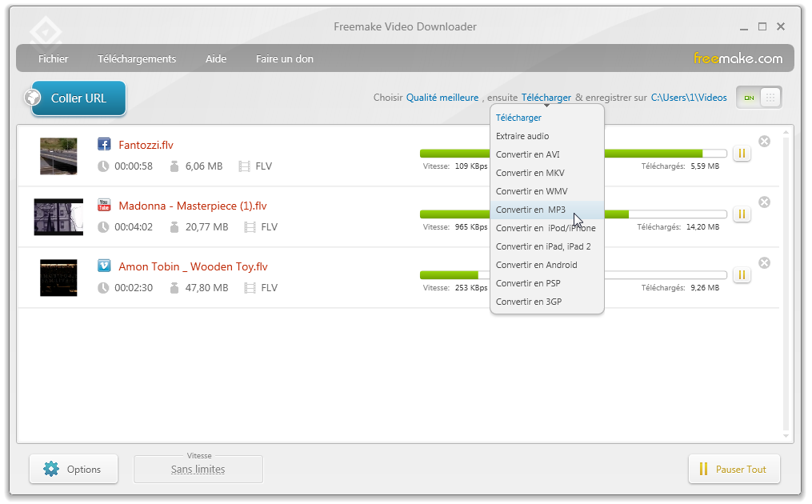Open the Sans limites speed dropdown

[x=198, y=470]
